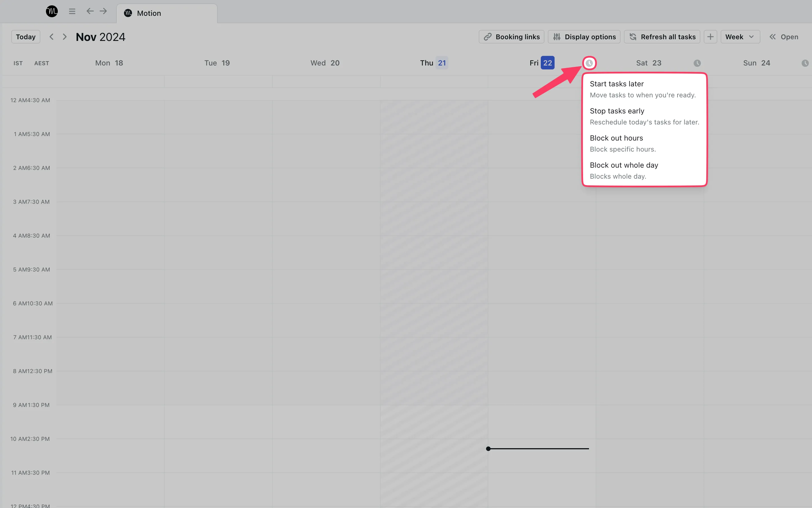Click the refresh icon in Refresh all tasks
The width and height of the screenshot is (812, 508).
[x=633, y=37]
